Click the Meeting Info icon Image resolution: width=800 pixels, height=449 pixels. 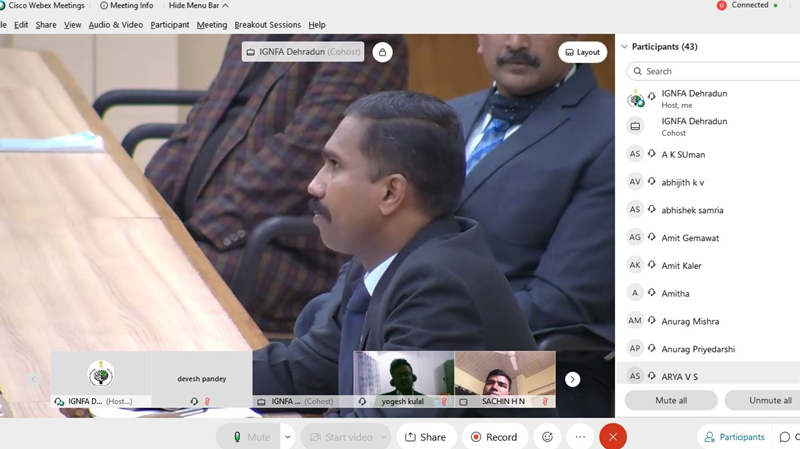tap(104, 6)
